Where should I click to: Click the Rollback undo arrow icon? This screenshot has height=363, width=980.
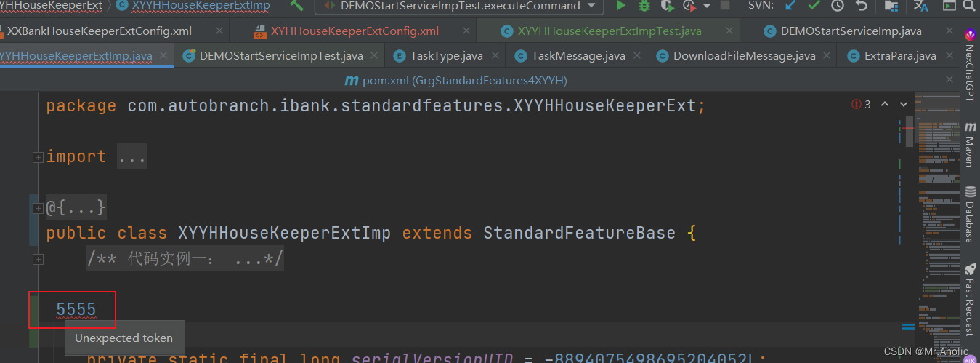coord(862,6)
